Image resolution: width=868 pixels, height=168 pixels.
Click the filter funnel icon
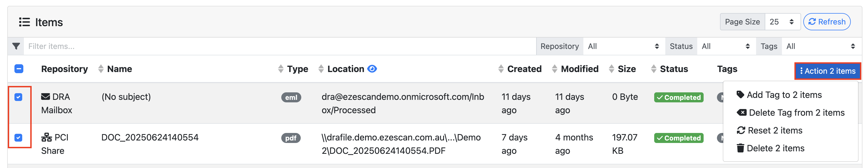[16, 46]
